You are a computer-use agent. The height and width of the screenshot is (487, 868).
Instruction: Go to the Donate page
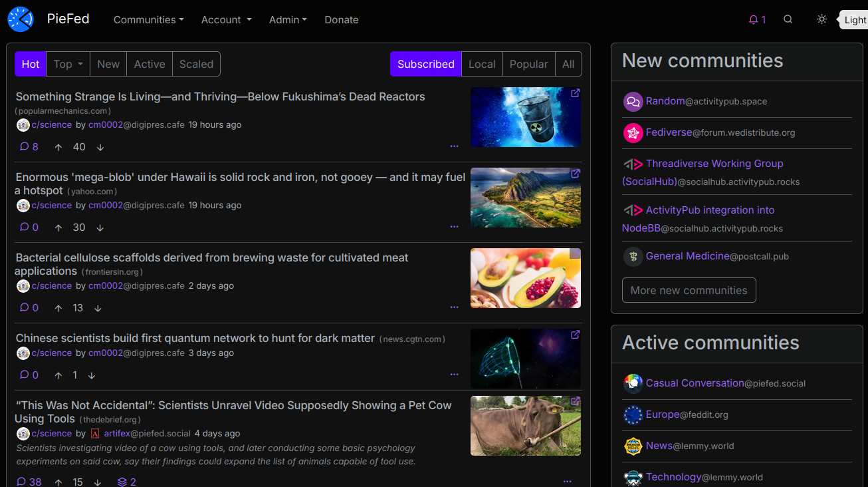(x=342, y=20)
